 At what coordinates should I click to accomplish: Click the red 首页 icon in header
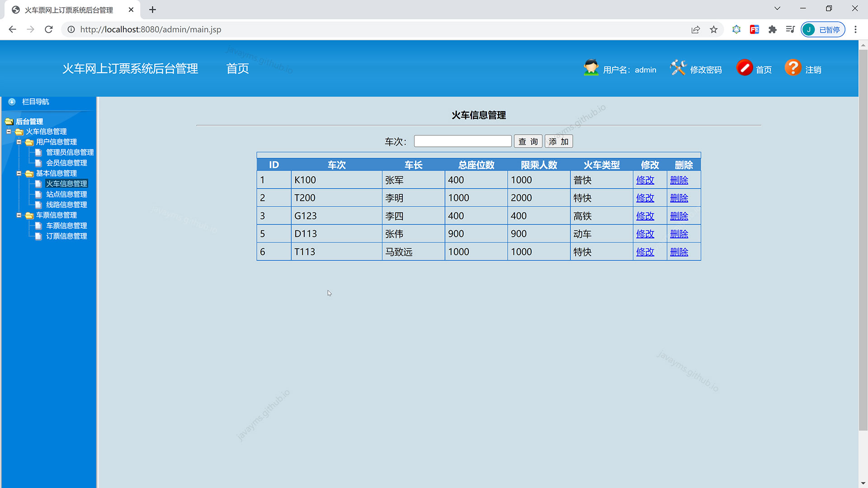pos(745,68)
